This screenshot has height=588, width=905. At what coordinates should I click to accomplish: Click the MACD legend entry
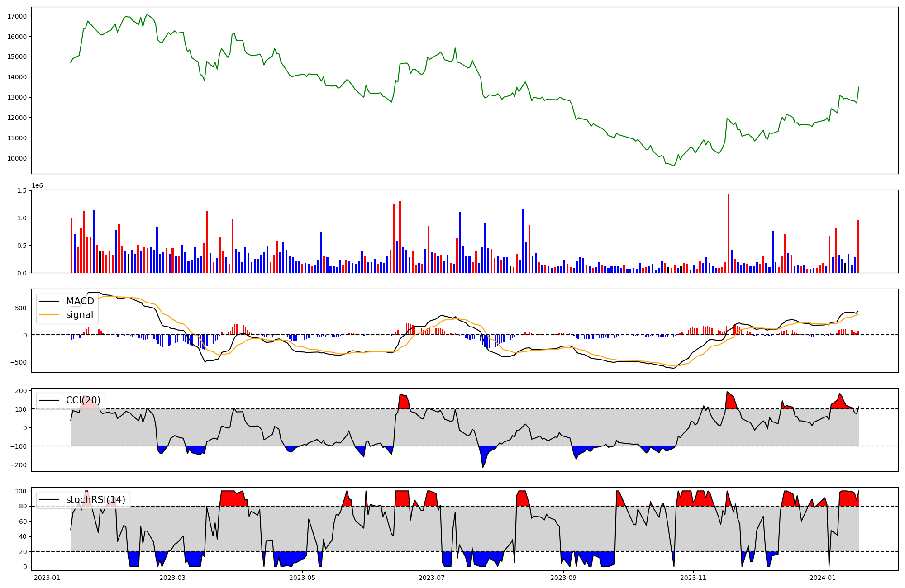coord(80,301)
